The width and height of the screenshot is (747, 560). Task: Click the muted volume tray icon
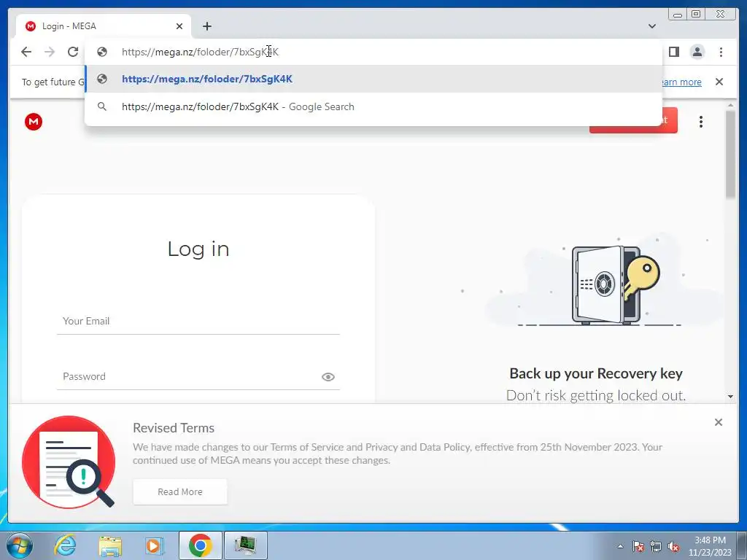click(673, 546)
